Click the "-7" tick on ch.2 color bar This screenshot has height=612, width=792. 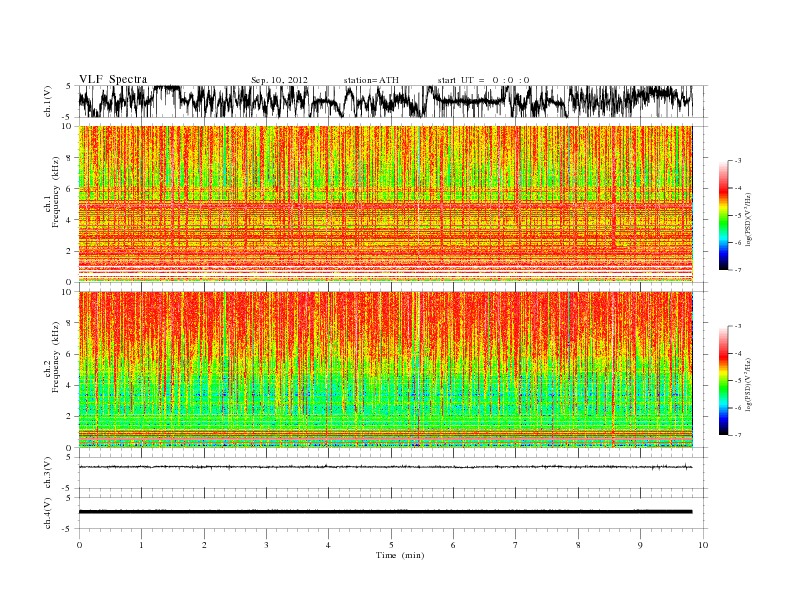tap(738, 435)
